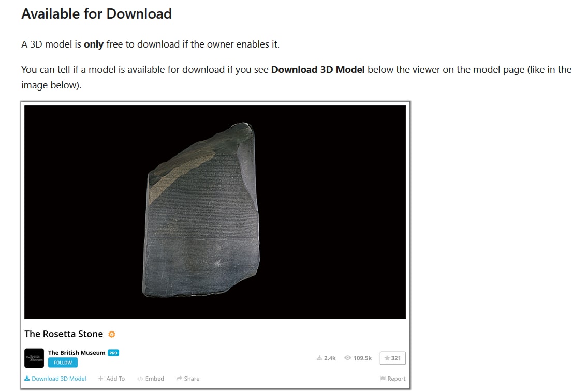Click The Rosetta Stone model title

click(x=64, y=334)
